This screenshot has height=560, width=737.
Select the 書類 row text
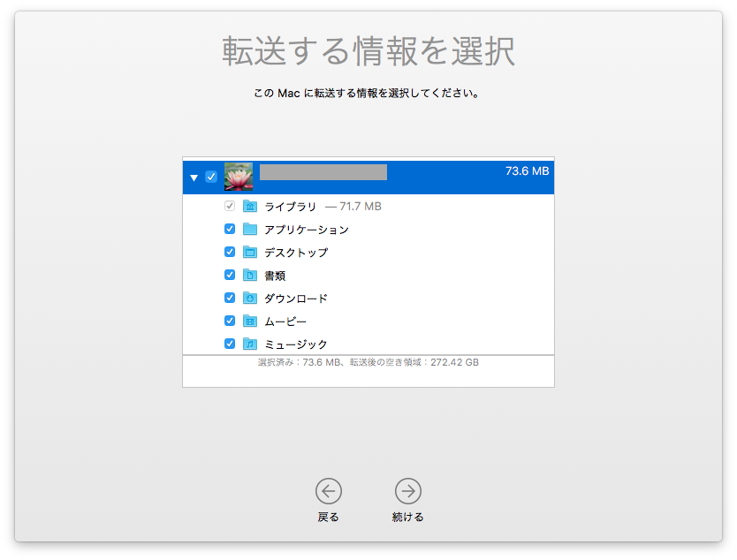point(275,276)
